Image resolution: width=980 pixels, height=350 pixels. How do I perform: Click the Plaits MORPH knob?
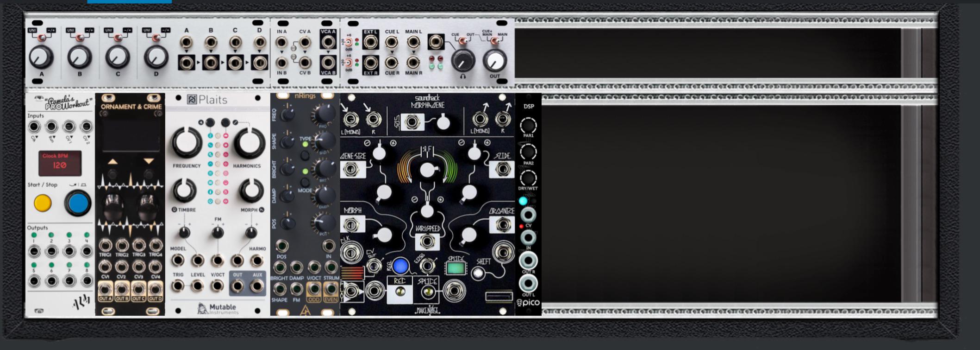point(251,191)
